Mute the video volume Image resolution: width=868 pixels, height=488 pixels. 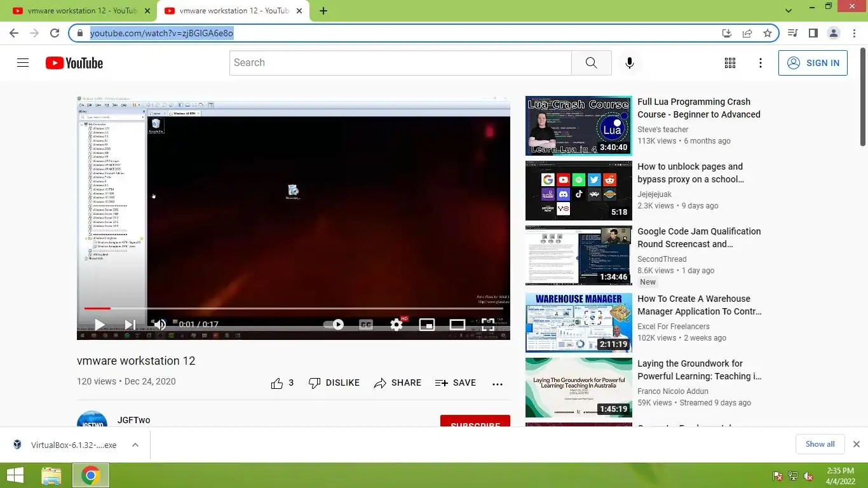(x=159, y=325)
